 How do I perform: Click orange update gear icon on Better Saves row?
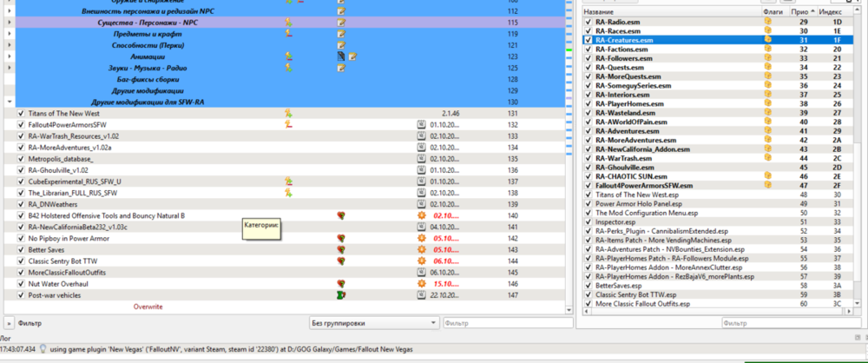(x=421, y=250)
